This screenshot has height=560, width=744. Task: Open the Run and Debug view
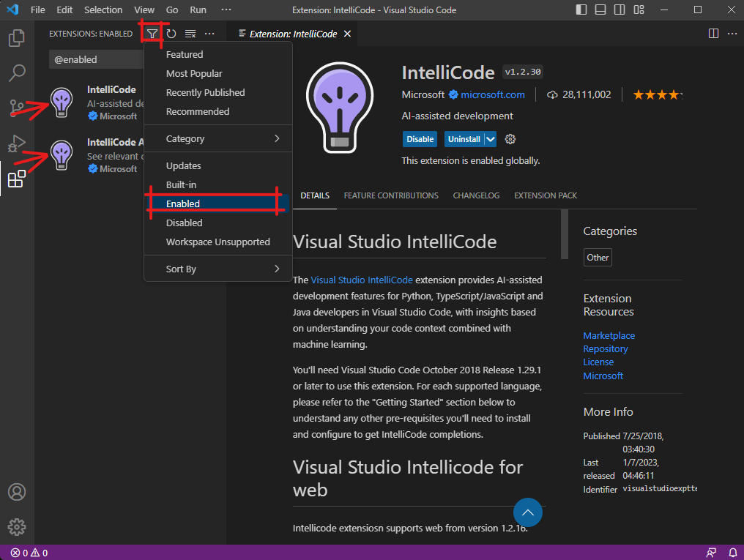(x=17, y=143)
